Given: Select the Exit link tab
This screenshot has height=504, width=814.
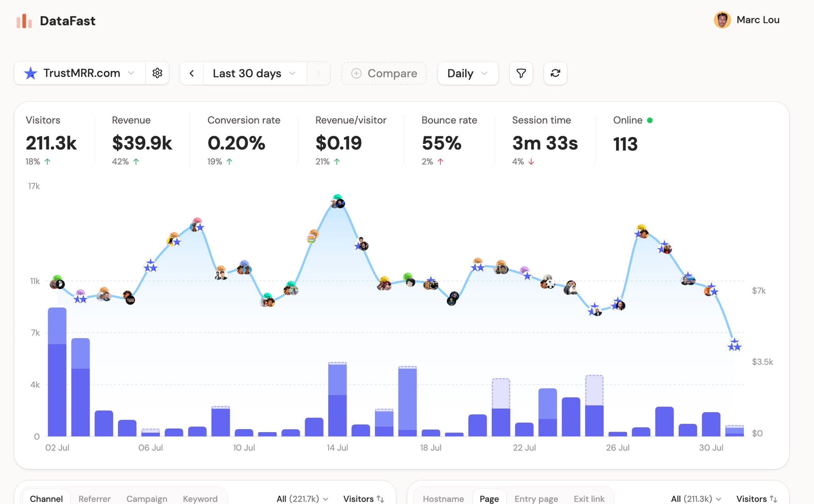Looking at the screenshot, I should 589,498.
